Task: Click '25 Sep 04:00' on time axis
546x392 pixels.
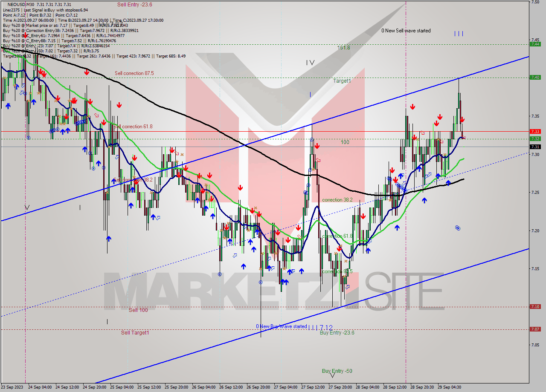Action: tap(122, 387)
